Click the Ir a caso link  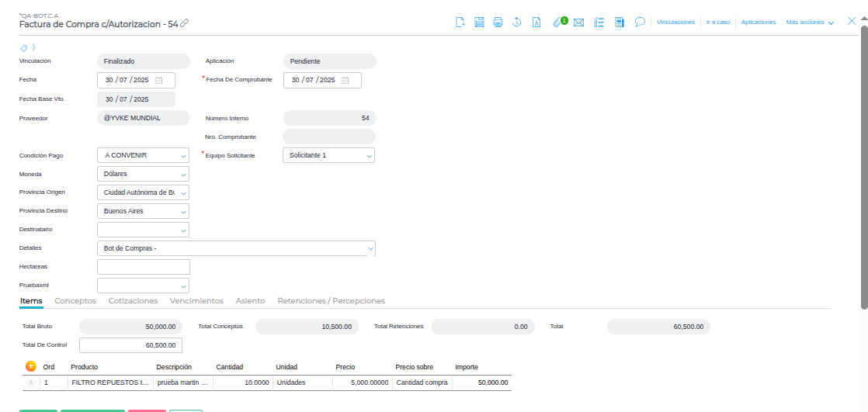718,23
